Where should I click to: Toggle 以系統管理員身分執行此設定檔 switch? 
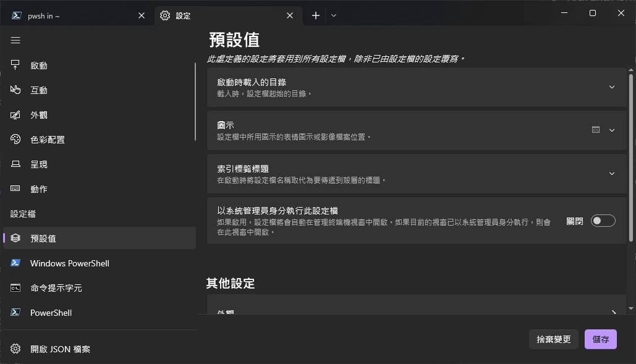[603, 221]
